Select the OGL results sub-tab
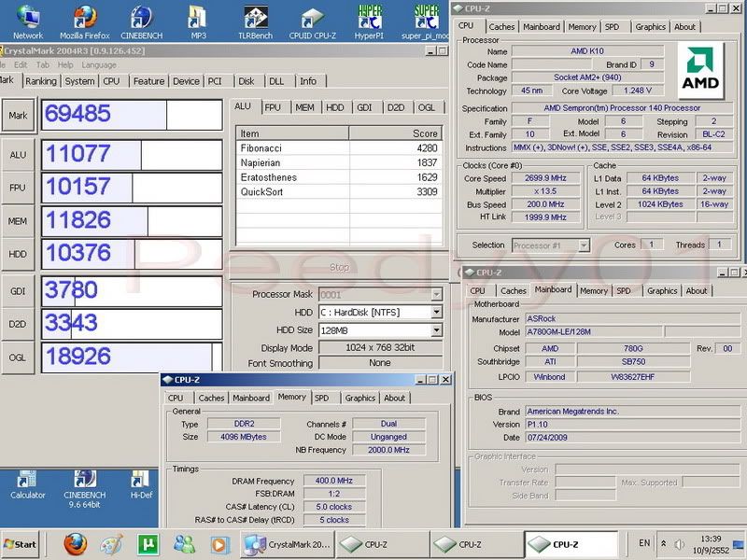 (427, 107)
